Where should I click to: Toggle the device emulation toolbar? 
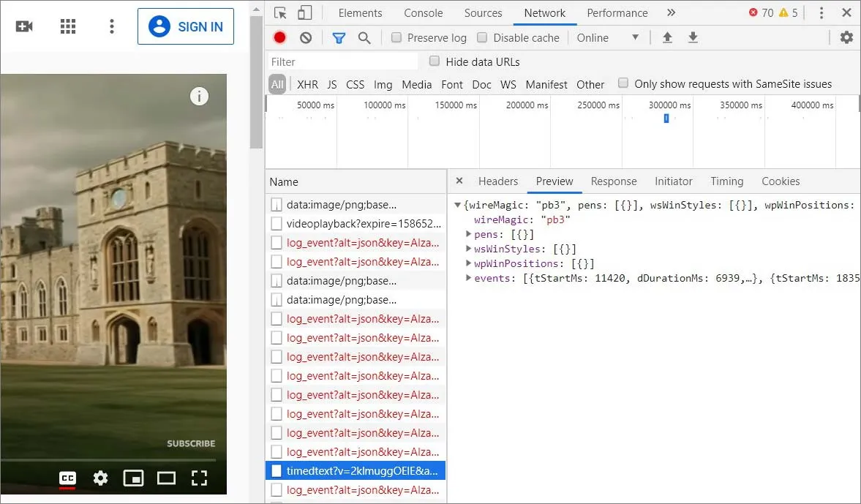(x=305, y=12)
